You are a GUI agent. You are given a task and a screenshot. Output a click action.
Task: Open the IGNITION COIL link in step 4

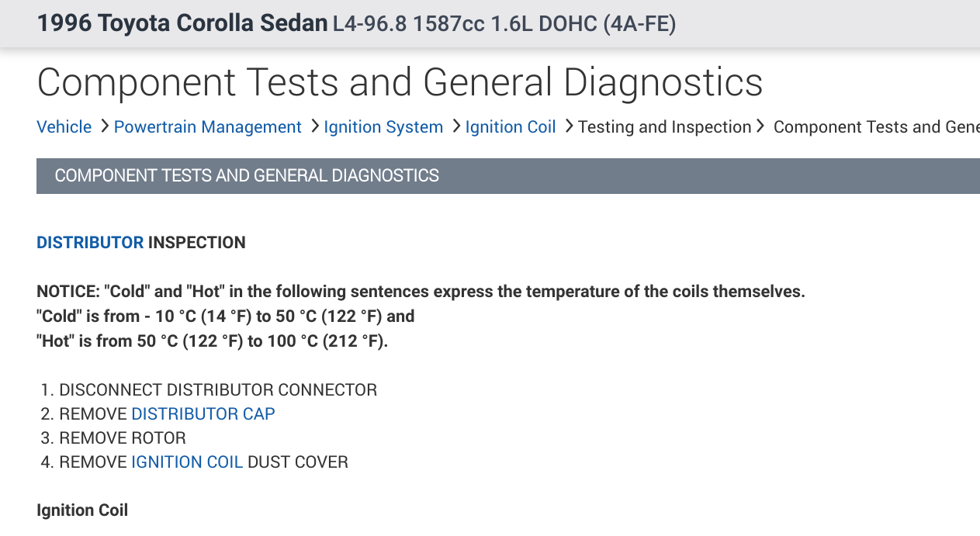click(x=187, y=462)
